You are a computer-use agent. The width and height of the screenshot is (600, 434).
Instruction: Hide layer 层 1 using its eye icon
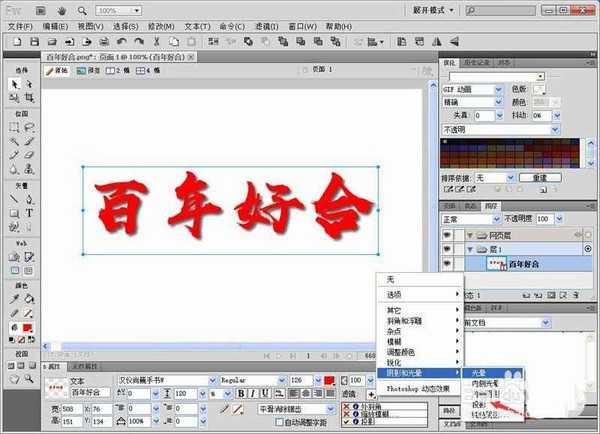coord(448,249)
